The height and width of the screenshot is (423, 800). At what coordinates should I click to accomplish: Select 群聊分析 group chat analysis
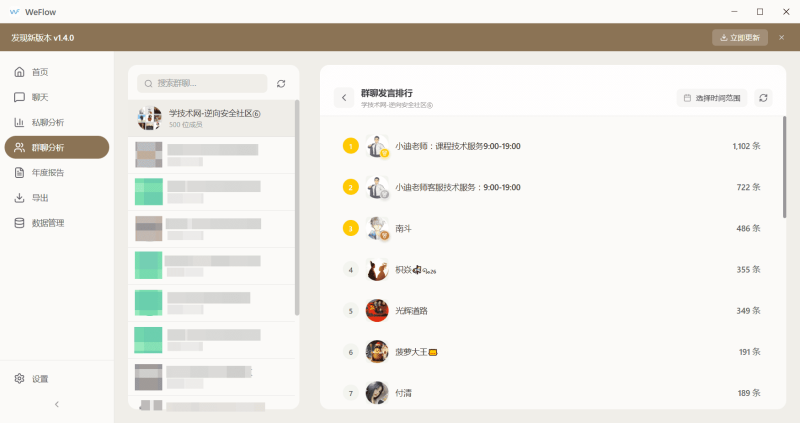57,147
